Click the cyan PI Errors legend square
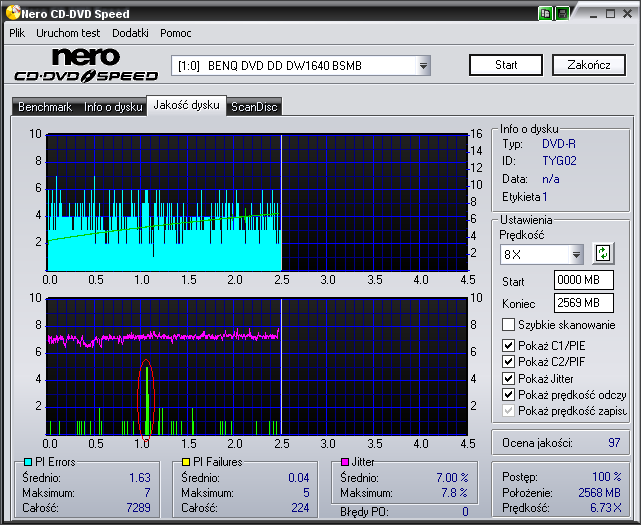 point(28,462)
